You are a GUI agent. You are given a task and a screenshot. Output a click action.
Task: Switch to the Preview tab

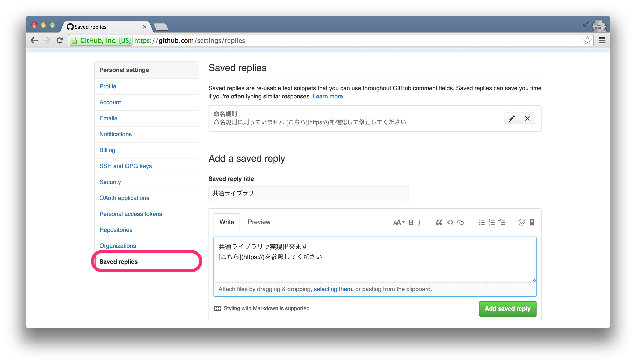pos(259,222)
